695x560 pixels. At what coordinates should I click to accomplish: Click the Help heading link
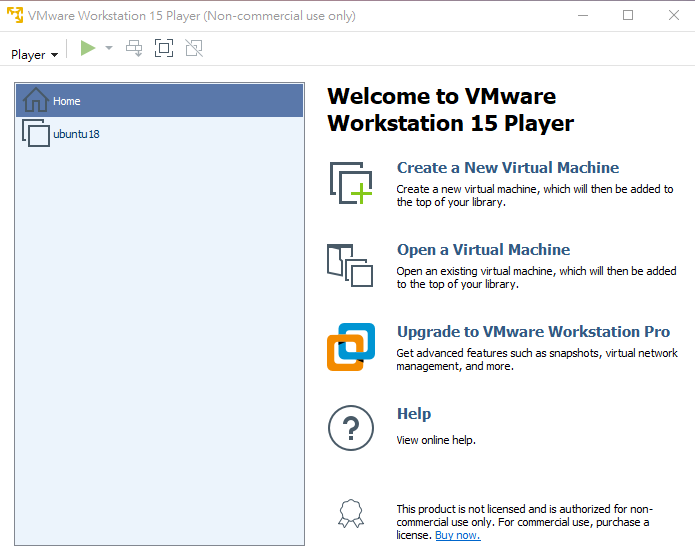pos(414,413)
